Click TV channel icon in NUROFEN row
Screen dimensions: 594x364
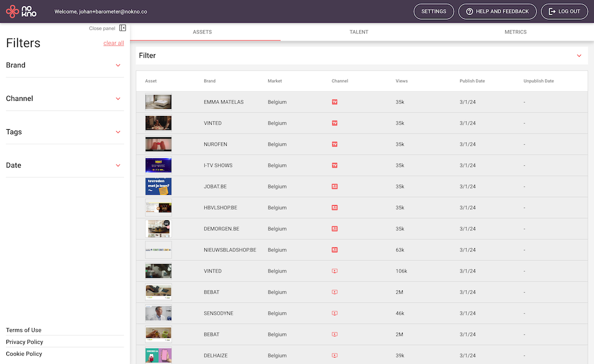point(335,144)
